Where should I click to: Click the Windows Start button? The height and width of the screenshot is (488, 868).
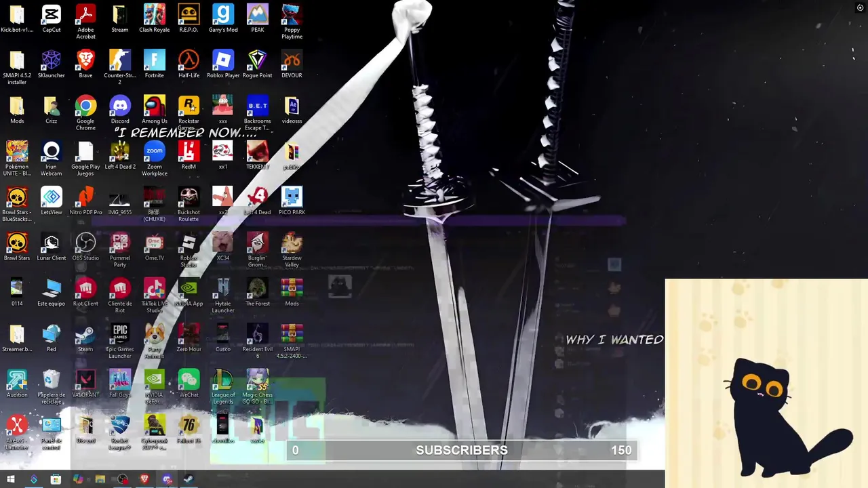click(11, 479)
